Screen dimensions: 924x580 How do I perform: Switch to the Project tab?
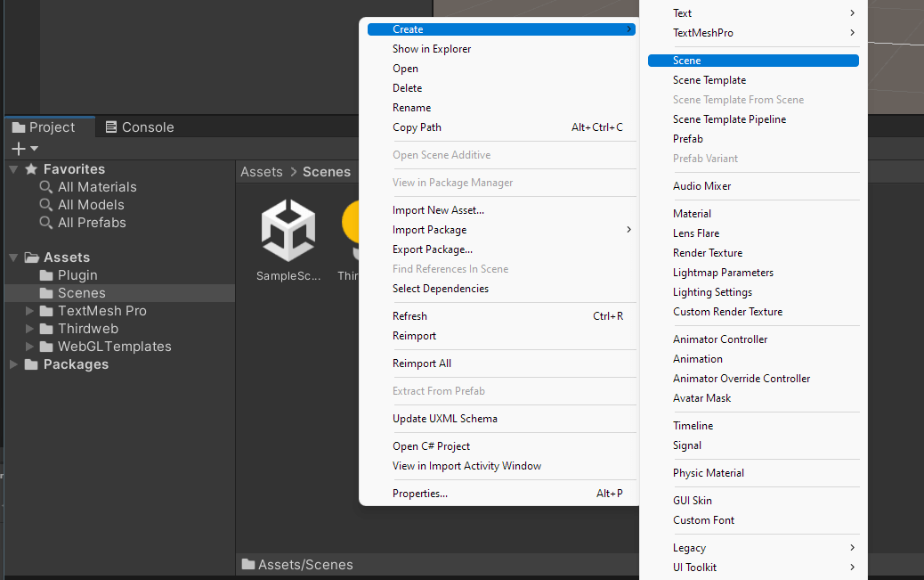(50, 127)
